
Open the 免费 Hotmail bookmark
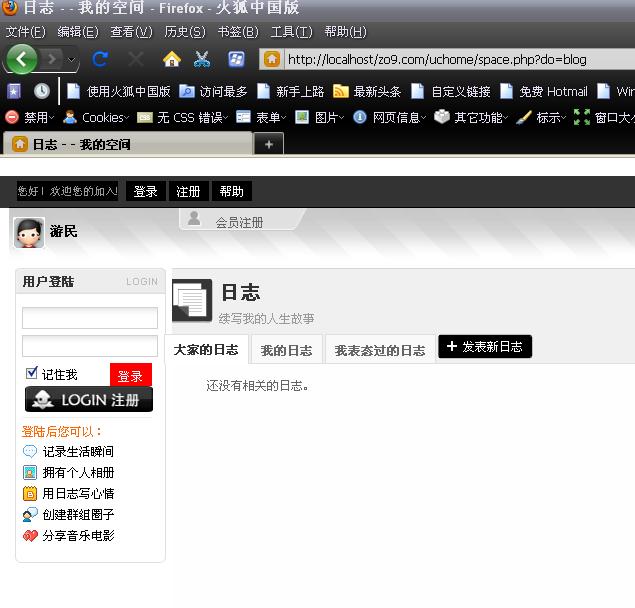[x=543, y=92]
